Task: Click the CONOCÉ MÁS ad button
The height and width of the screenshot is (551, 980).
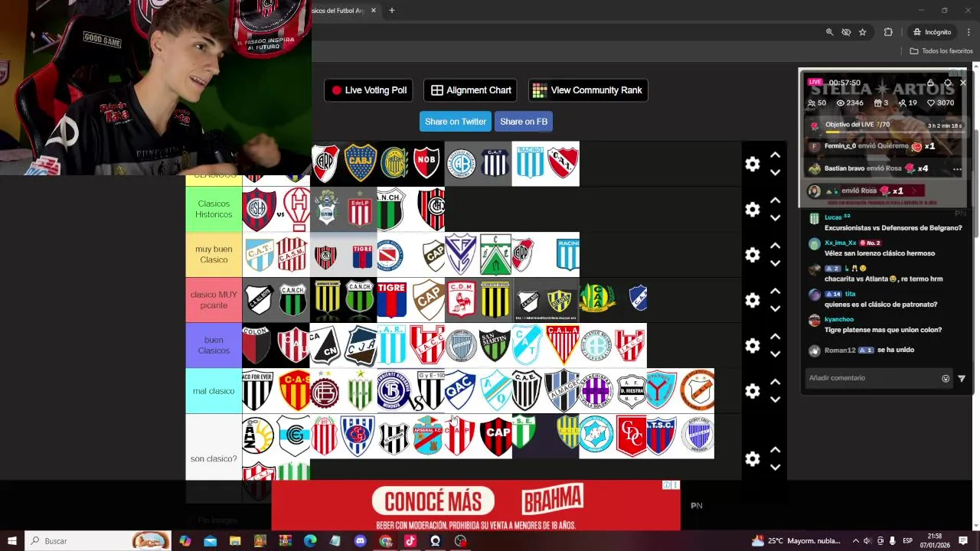Action: coord(433,502)
